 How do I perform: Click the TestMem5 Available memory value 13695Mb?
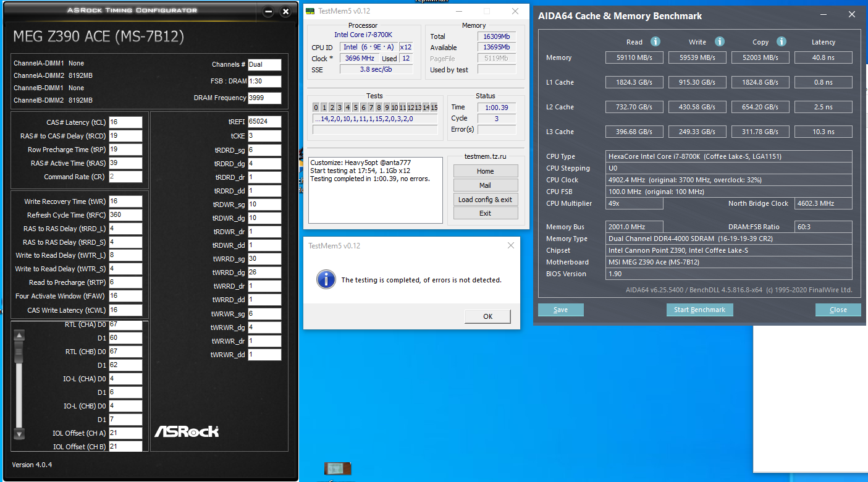(x=497, y=48)
